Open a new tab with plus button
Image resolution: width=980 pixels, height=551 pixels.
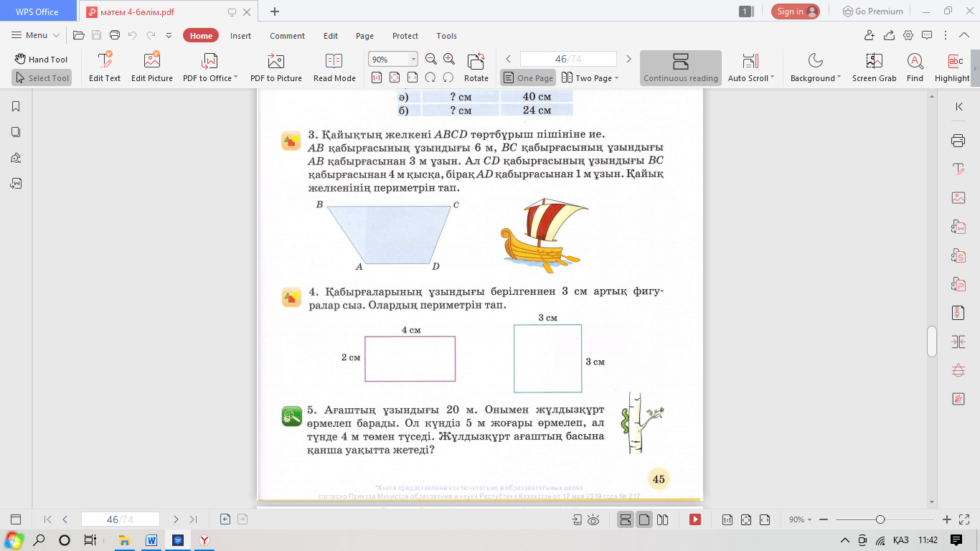click(x=275, y=11)
